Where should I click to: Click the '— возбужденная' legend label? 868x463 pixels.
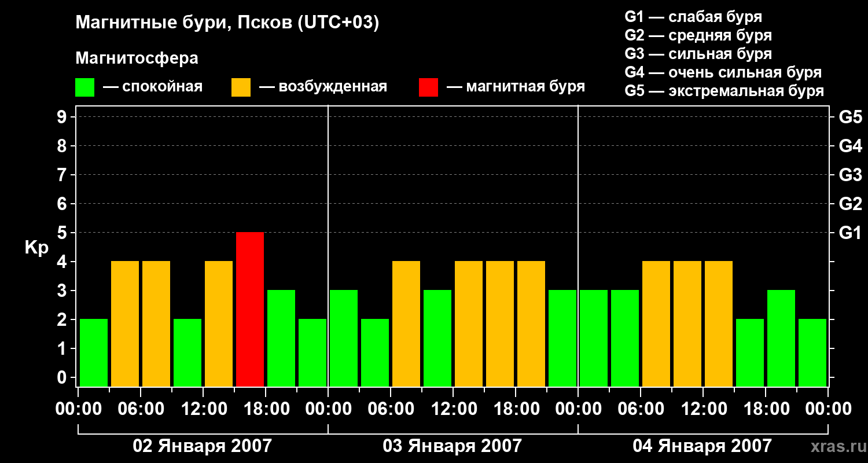click(x=323, y=87)
